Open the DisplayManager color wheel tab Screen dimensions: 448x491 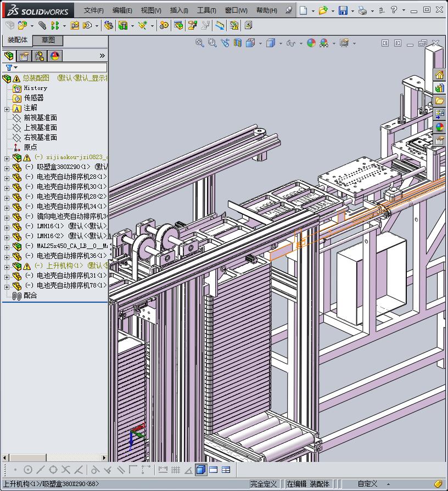coord(55,56)
